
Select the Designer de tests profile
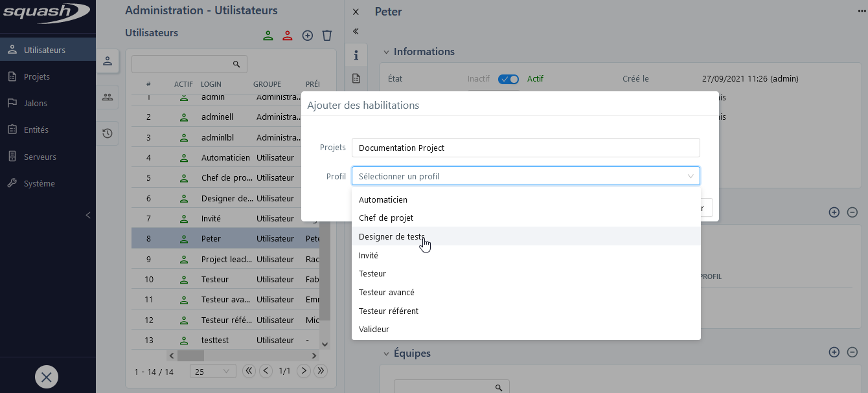392,237
